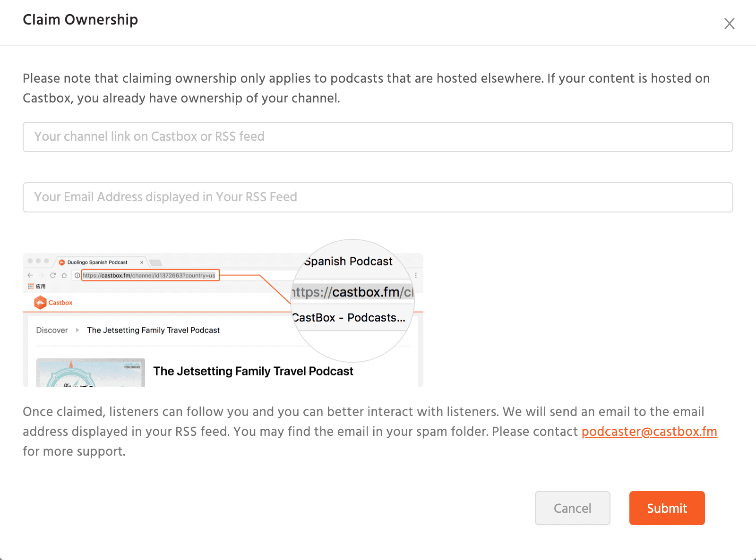The width and height of the screenshot is (756, 560).
Task: Click the tab close x in example image
Action: [x=142, y=263]
